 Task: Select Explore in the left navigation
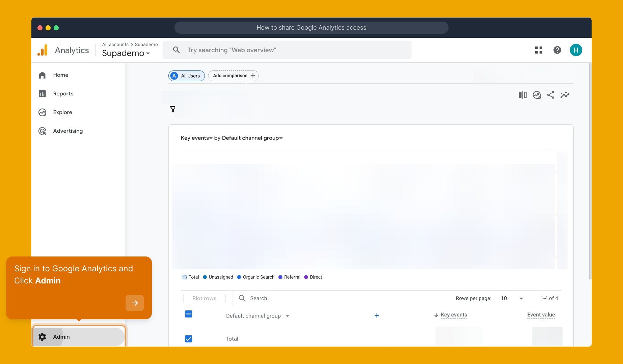point(62,112)
